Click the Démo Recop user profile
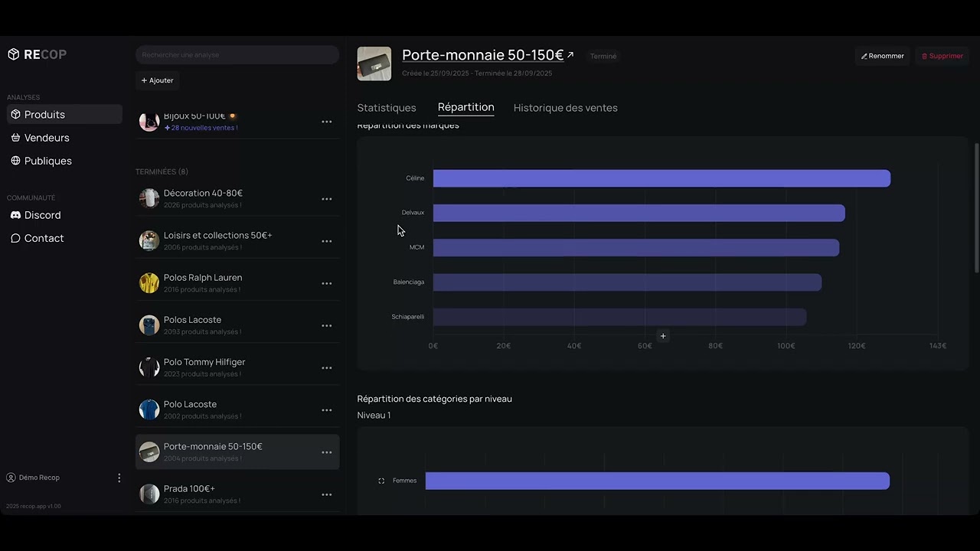Viewport: 980px width, 551px height. [x=34, y=478]
